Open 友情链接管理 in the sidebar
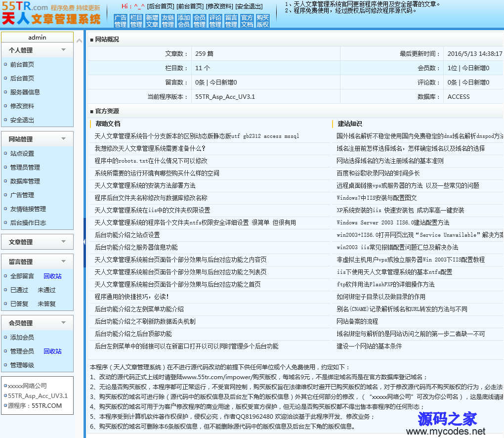Screen dimensions: 504x438 click(x=28, y=209)
